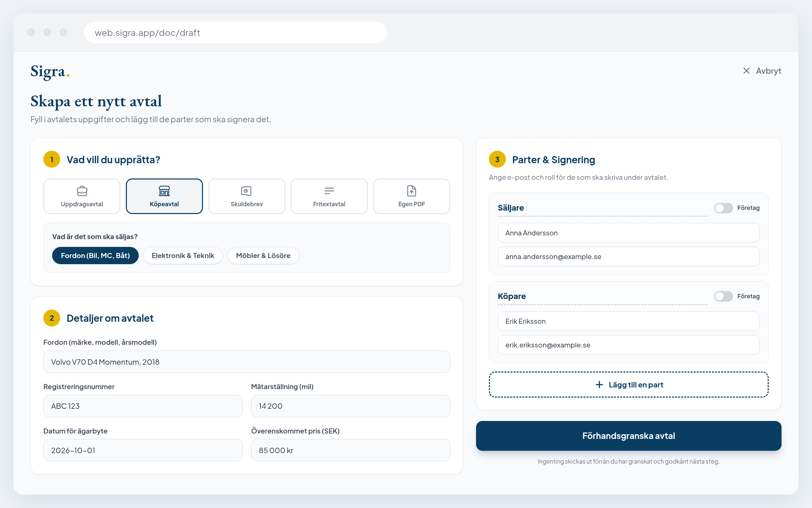Viewport: 812px width, 508px height.
Task: Click Förhandsgranska avtal button
Action: click(x=629, y=436)
